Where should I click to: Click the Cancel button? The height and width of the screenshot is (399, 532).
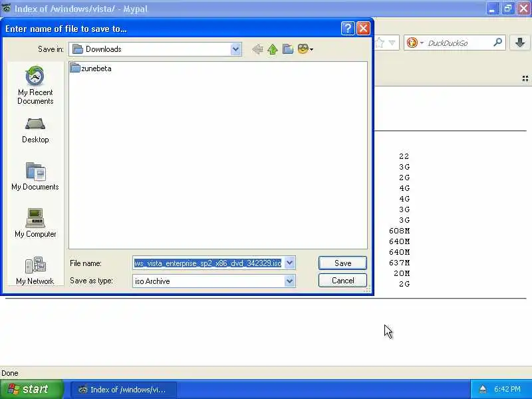point(342,281)
